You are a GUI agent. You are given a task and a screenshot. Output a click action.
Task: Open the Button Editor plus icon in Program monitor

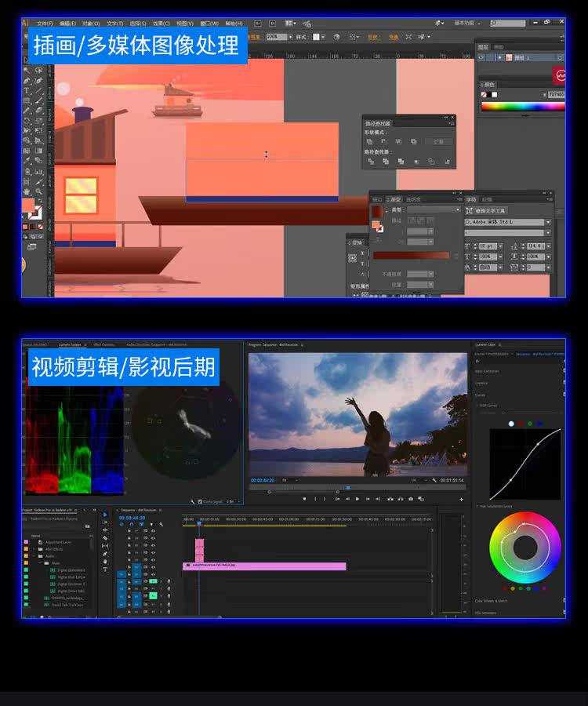click(x=462, y=500)
